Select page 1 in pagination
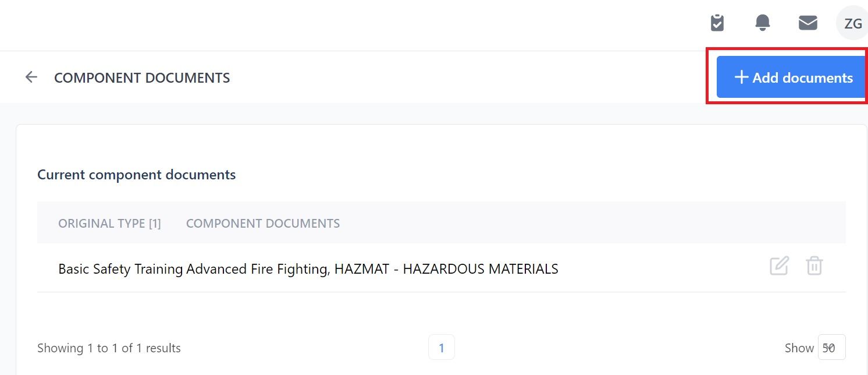This screenshot has width=868, height=375. [x=442, y=348]
